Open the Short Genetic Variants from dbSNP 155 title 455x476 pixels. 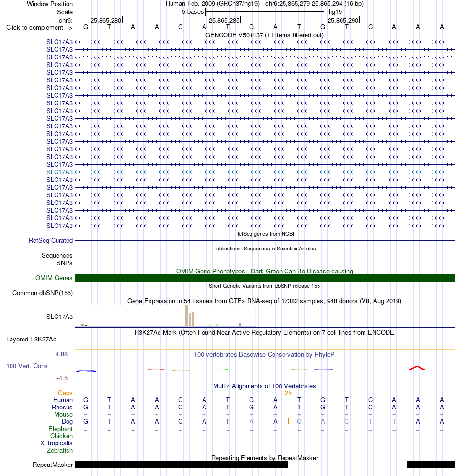(x=264, y=286)
